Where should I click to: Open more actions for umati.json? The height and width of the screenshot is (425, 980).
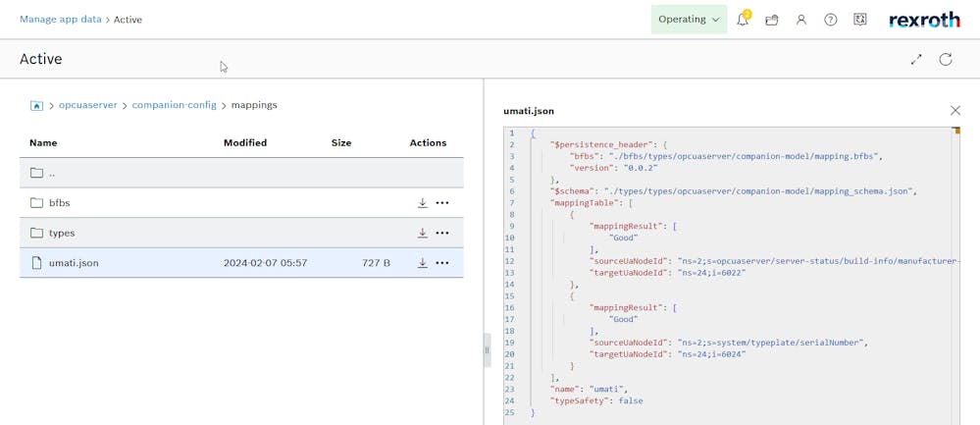pyautogui.click(x=441, y=263)
